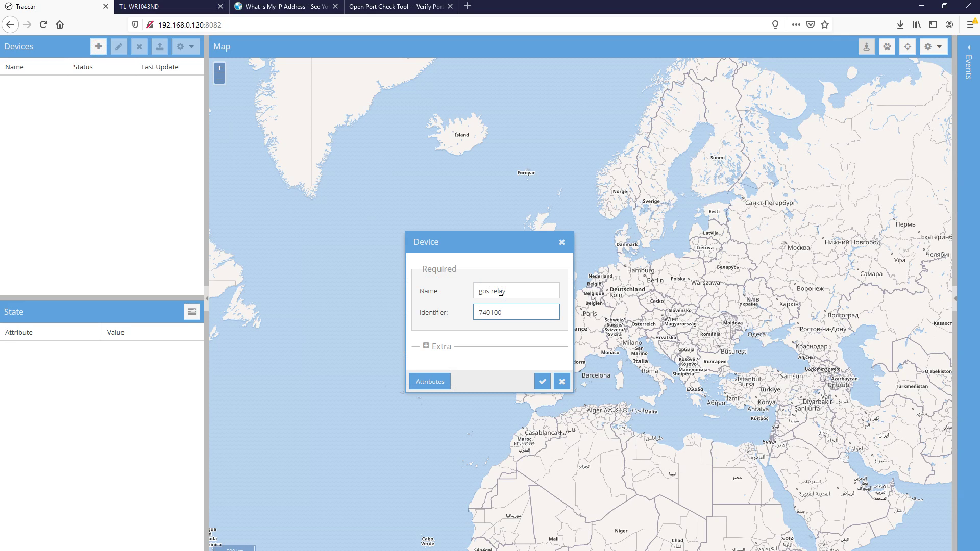Confirm the device with the checkmark button

542,381
